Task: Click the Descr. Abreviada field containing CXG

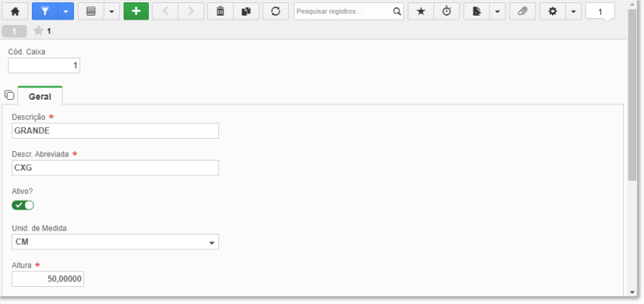Action: point(115,168)
